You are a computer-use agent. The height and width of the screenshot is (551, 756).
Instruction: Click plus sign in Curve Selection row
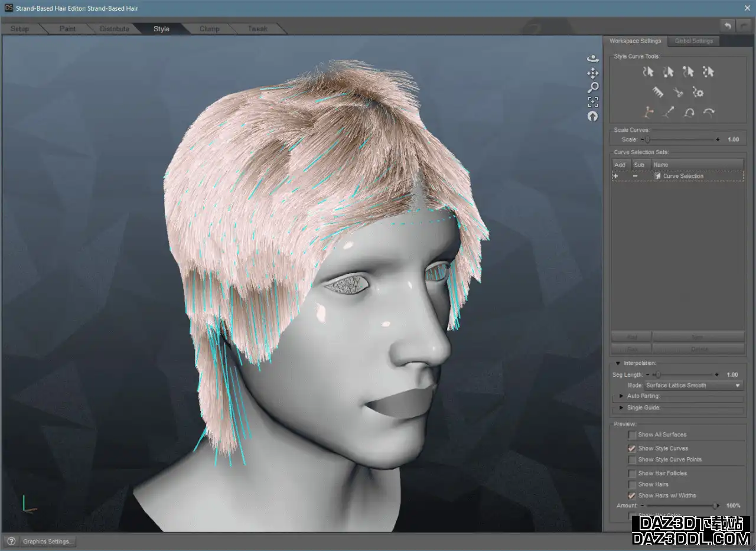[x=615, y=176]
